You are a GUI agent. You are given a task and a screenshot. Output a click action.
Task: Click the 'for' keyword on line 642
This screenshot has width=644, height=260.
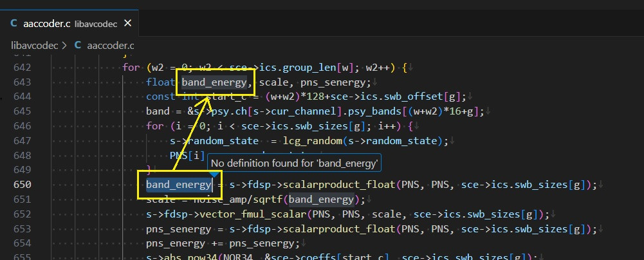131,68
